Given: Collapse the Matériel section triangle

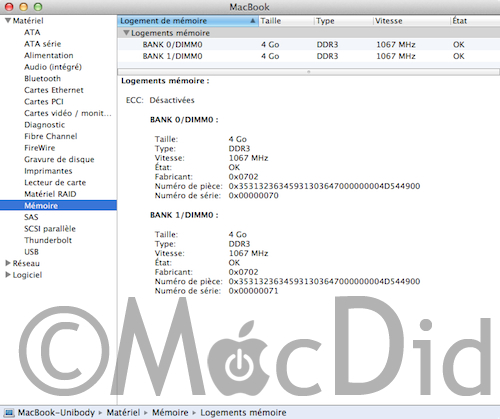Looking at the screenshot, I should point(8,21).
